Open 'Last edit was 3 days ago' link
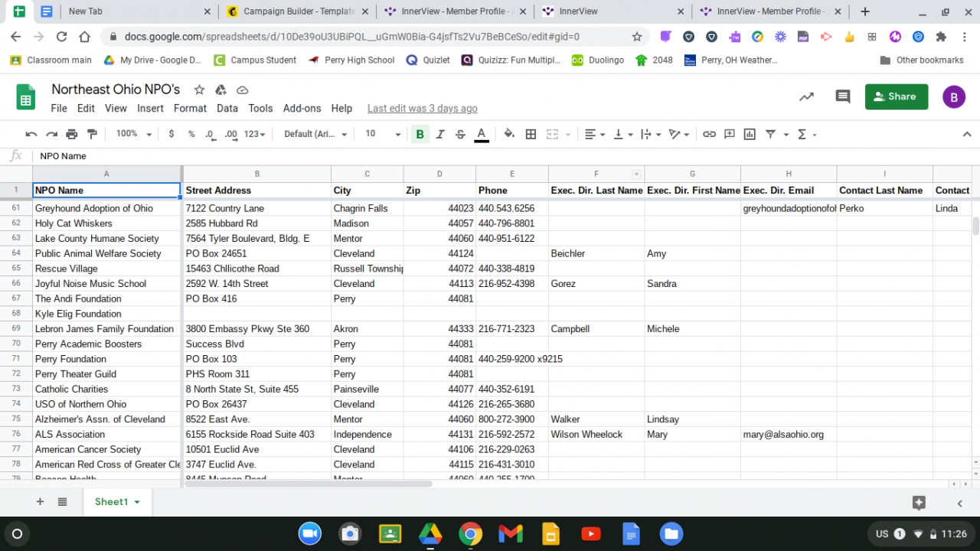The height and width of the screenshot is (551, 980). click(x=422, y=109)
